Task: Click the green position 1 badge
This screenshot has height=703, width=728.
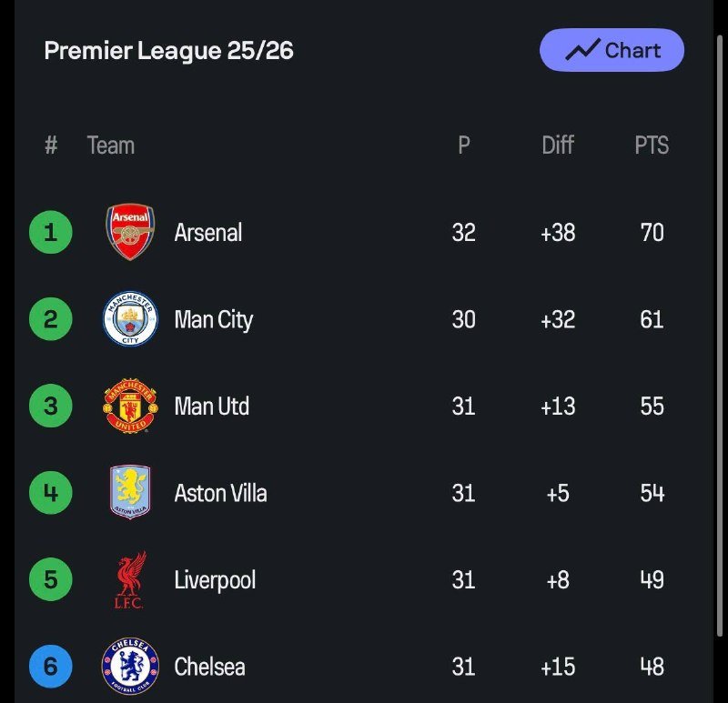Action: pyautogui.click(x=50, y=232)
